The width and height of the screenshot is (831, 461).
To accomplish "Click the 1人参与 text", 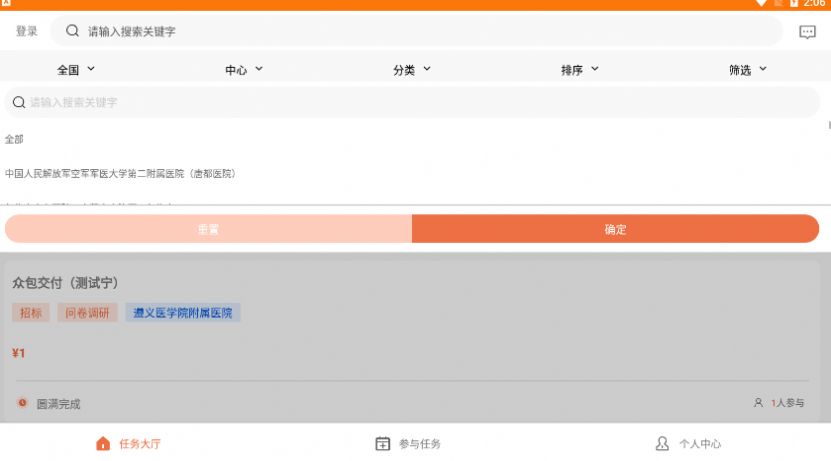I will 788,403.
